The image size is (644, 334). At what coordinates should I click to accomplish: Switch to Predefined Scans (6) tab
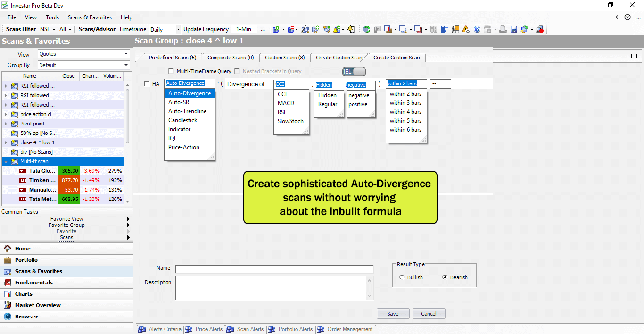point(172,58)
